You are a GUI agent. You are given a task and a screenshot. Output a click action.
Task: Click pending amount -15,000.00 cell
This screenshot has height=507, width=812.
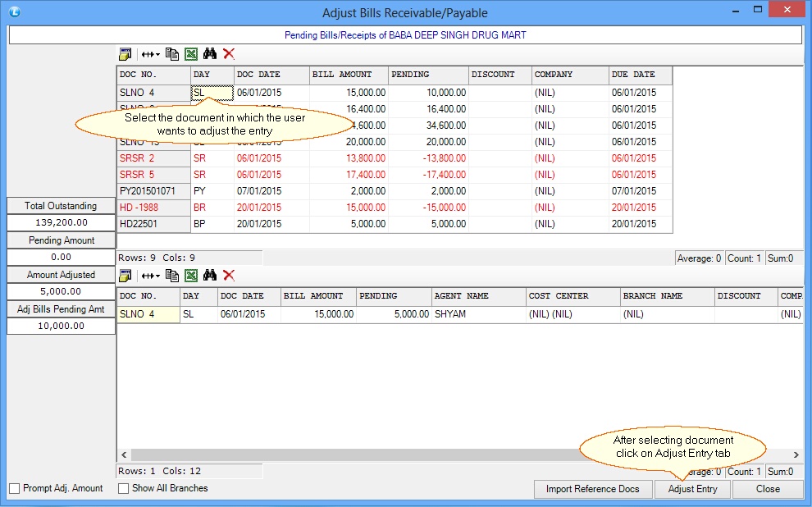pyautogui.click(x=429, y=208)
